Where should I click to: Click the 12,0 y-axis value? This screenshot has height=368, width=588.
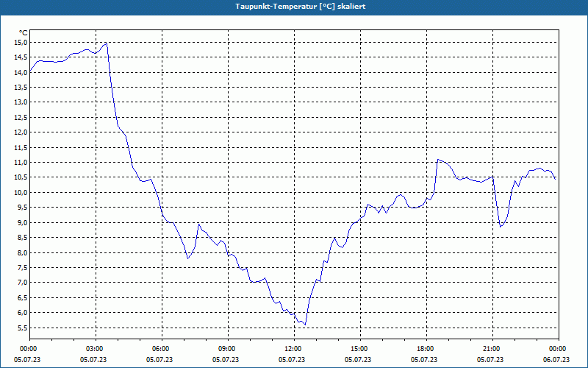click(21, 132)
